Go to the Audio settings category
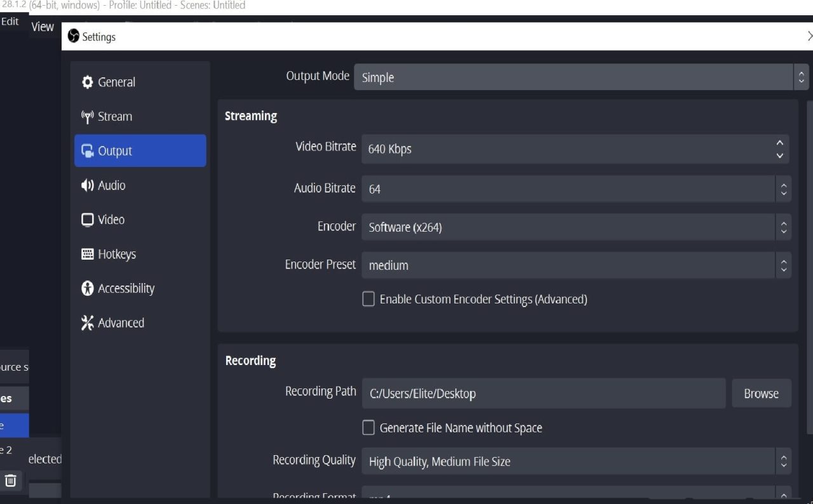 point(140,185)
